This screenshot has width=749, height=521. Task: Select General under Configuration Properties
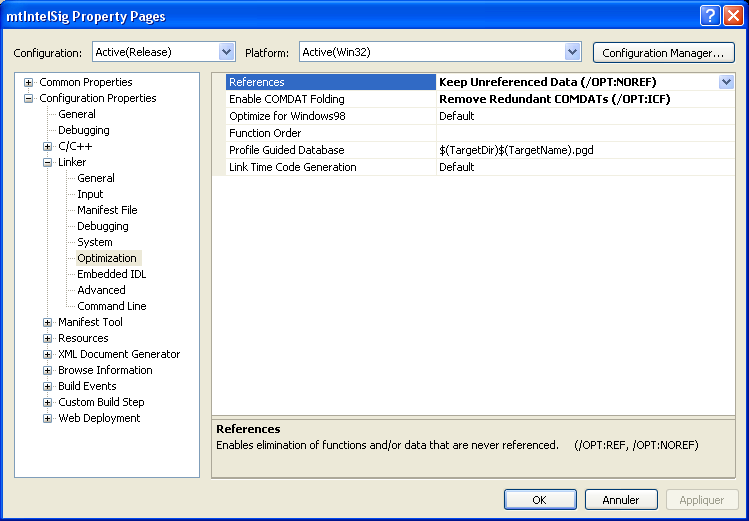coord(77,114)
